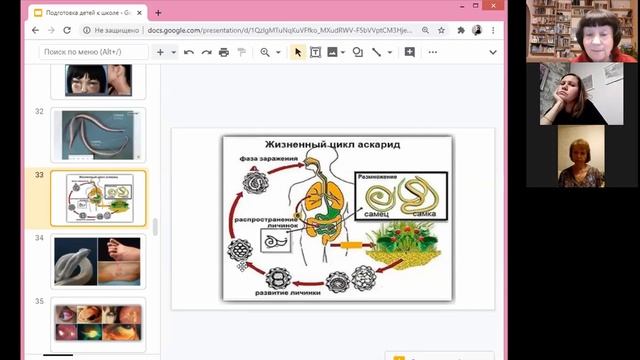Image resolution: width=640 pixels, height=360 pixels.
Task: Select slide thumbnail 35
Action: click(98, 324)
